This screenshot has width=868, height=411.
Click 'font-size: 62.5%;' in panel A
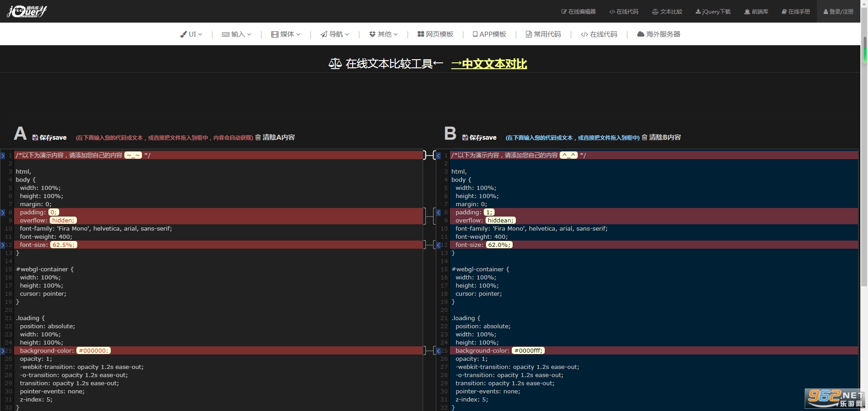tap(48, 245)
